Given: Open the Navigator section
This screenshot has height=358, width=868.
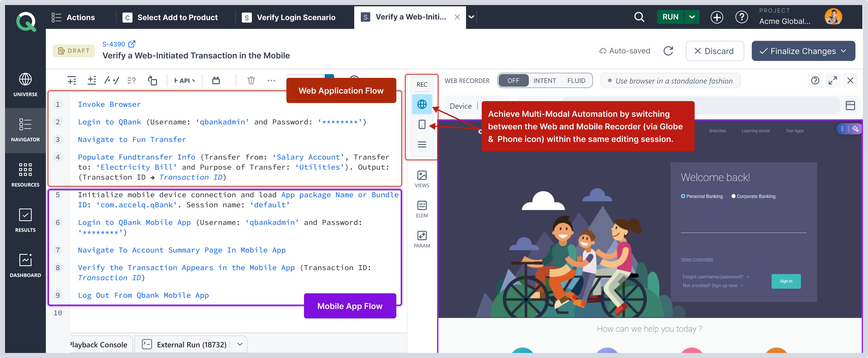Looking at the screenshot, I should 25,130.
